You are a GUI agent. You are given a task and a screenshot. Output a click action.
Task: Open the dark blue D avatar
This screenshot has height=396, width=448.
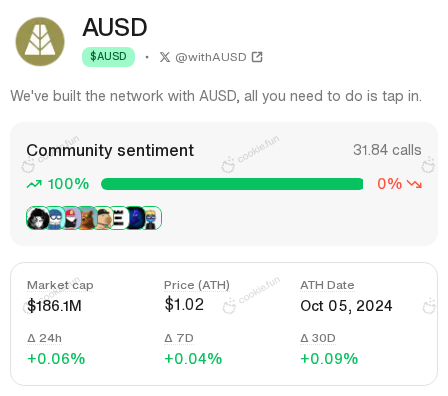[x=135, y=218]
